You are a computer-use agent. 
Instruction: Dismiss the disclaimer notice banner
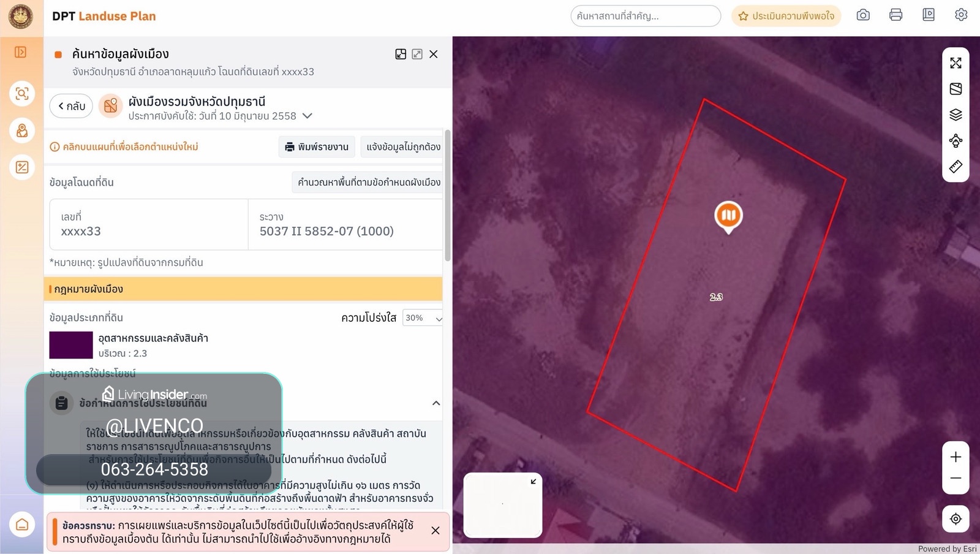435,531
